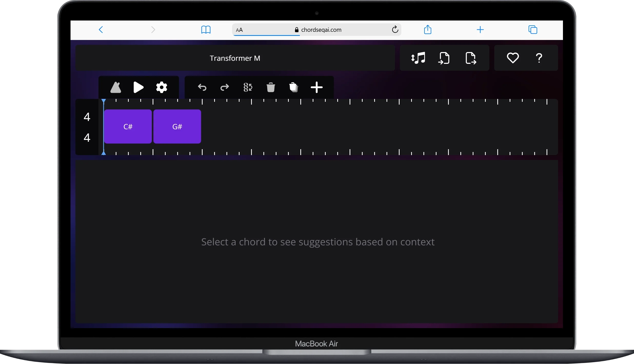634x364 pixels.
Task: Start playback with the play button
Action: [138, 87]
